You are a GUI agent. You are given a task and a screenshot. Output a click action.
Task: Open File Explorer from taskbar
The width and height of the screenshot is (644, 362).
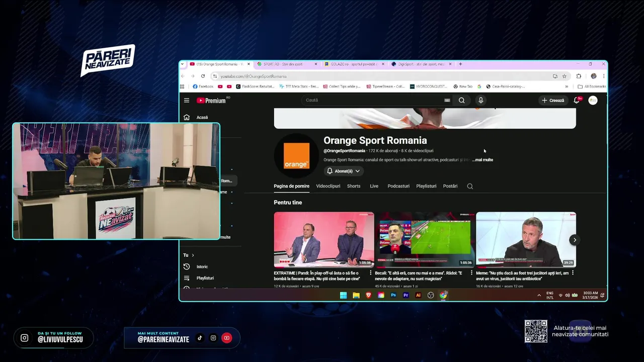click(x=356, y=295)
